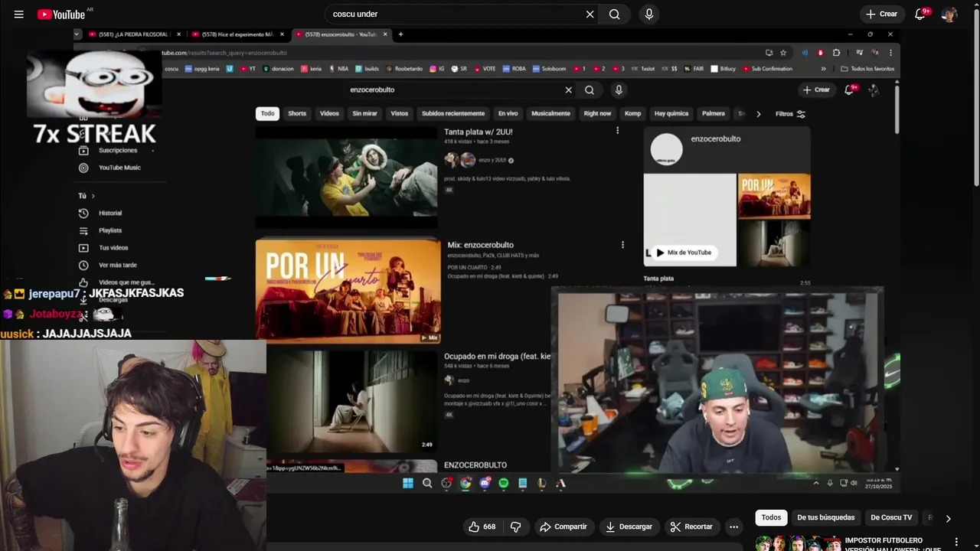The height and width of the screenshot is (551, 980).
Task: Clip the video with Recortar
Action: (x=691, y=527)
